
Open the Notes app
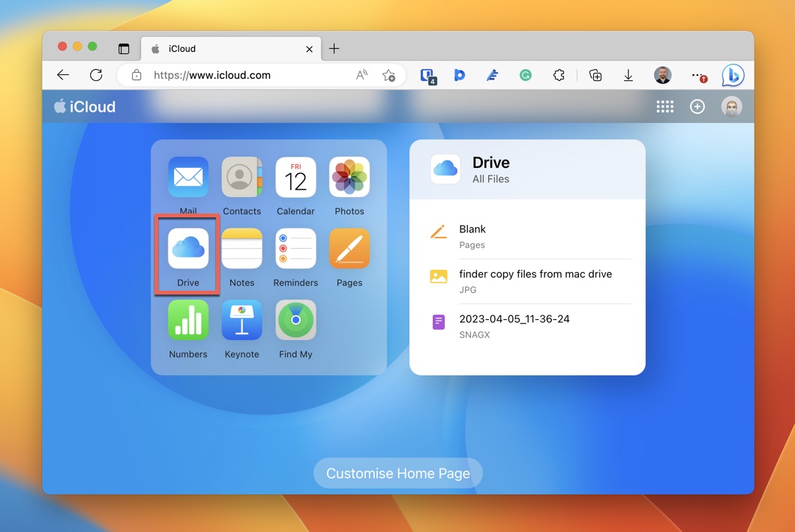(x=241, y=249)
